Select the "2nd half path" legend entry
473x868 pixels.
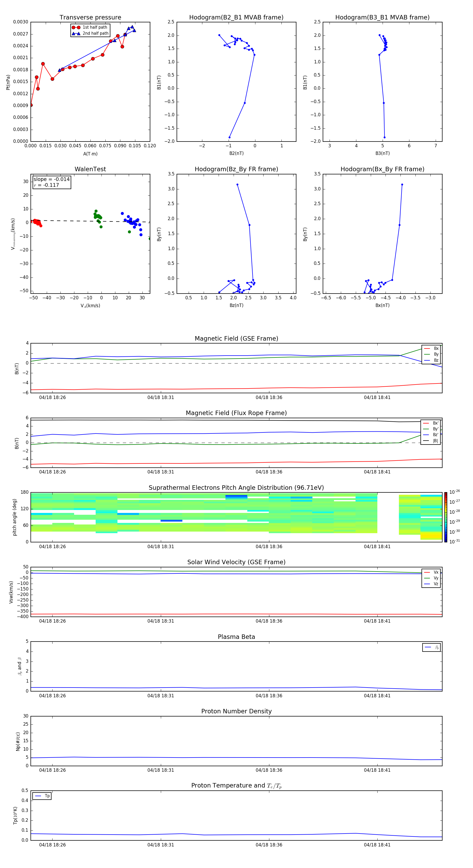[x=90, y=33]
